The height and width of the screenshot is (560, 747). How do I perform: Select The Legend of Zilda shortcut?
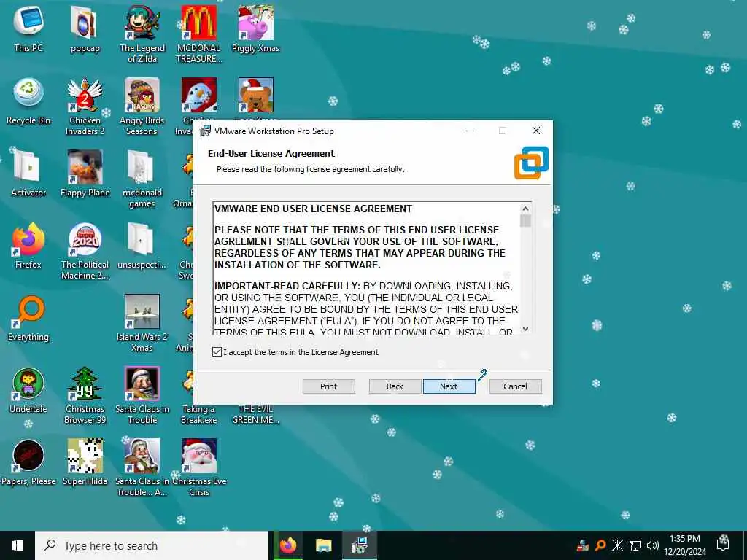pos(142,34)
